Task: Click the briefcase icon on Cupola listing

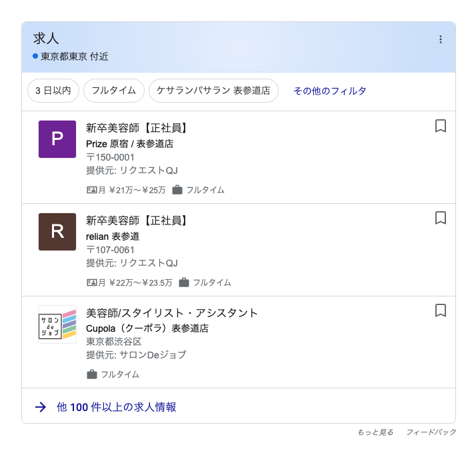Action: (92, 374)
